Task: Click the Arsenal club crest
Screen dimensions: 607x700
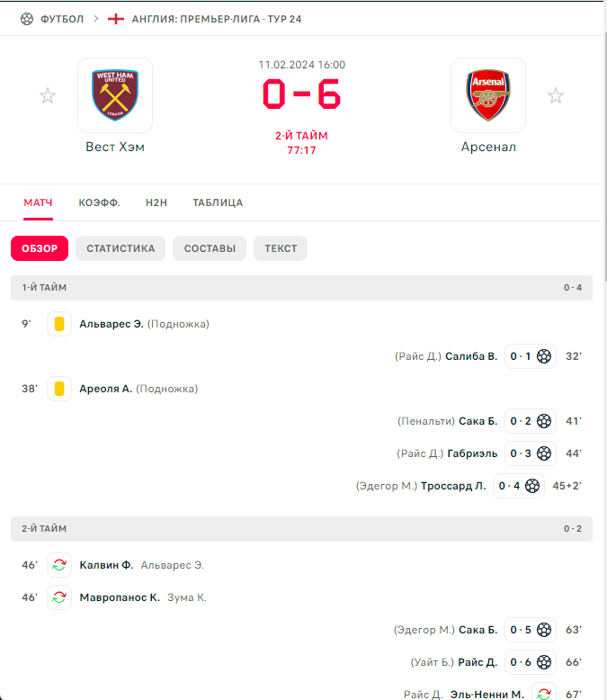Action: click(488, 95)
